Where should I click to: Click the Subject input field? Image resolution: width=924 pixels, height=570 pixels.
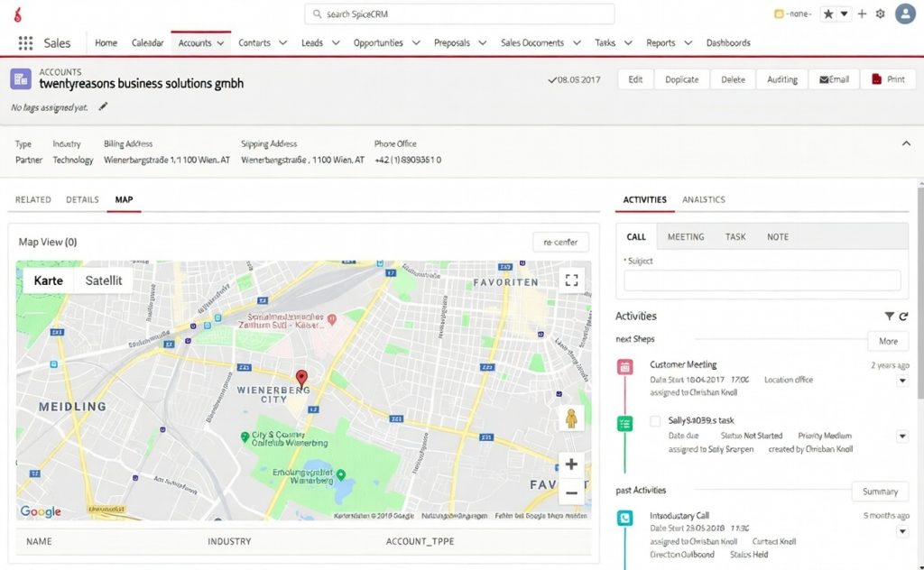coord(762,280)
